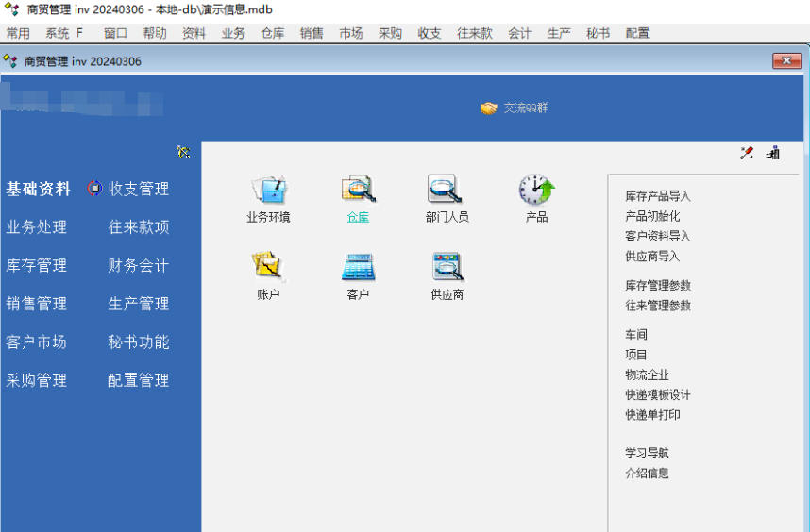Open the 客户 customer icon
This screenshot has height=532, width=810.
[358, 268]
